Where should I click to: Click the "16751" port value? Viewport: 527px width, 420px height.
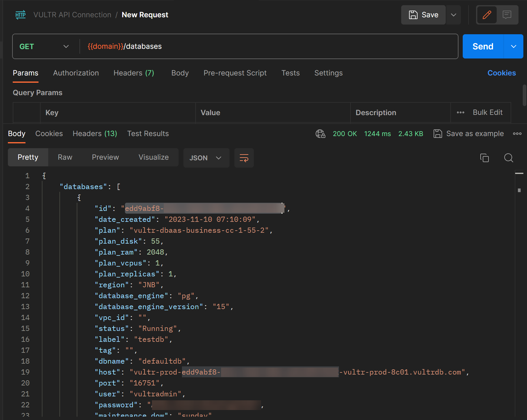(145, 383)
